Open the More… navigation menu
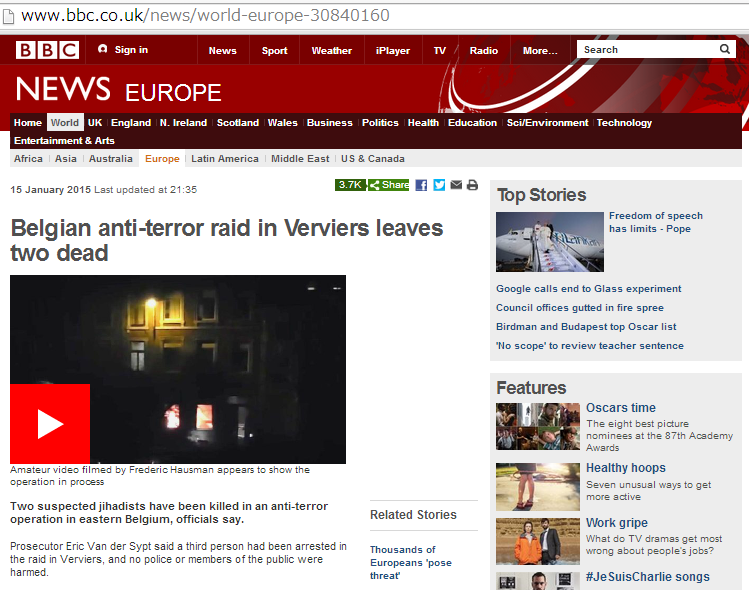Image resolution: width=749 pixels, height=590 pixels. [540, 51]
